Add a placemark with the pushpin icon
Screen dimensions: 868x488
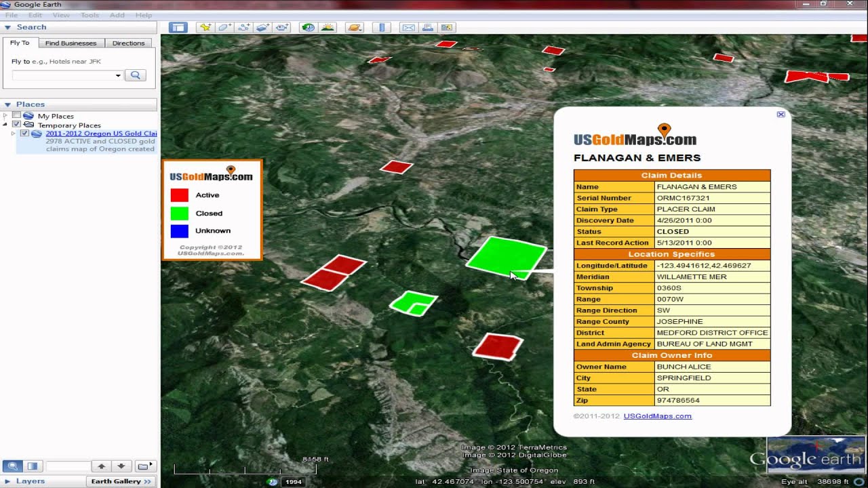(x=205, y=28)
